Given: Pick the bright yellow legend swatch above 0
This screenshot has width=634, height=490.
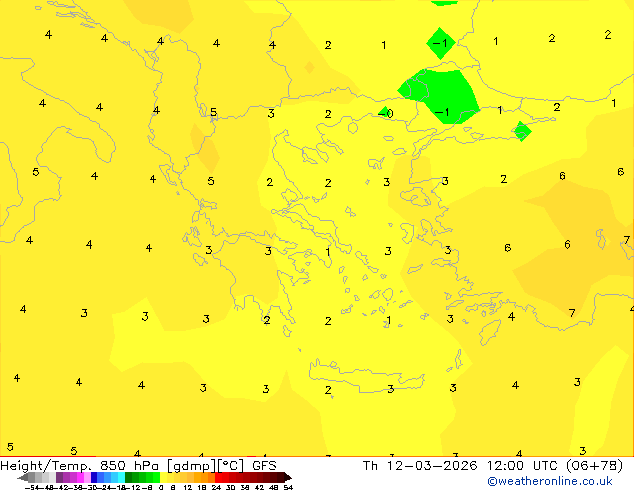Looking at the screenshot, I should (164, 477).
